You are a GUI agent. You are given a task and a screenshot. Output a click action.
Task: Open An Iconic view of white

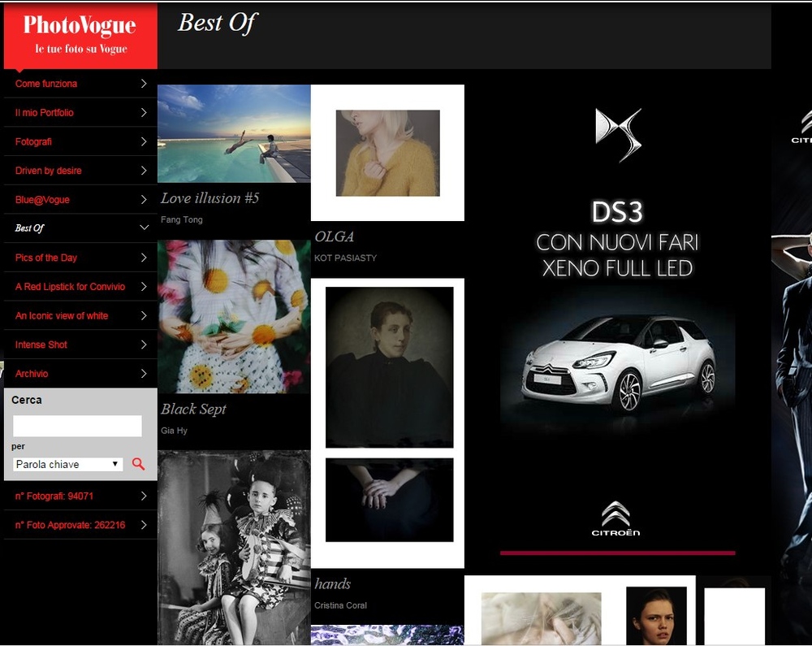(x=62, y=315)
